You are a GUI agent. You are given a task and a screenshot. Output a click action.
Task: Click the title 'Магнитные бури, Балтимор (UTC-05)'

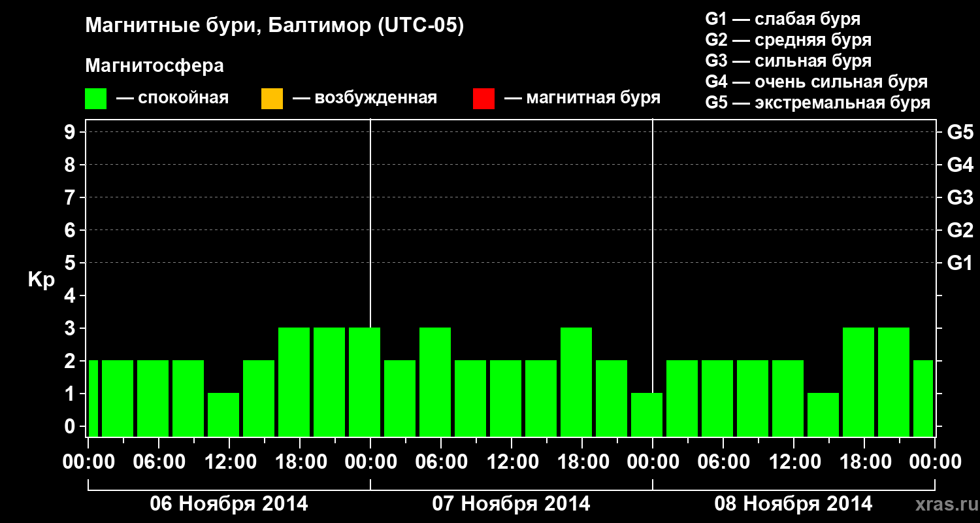click(274, 26)
